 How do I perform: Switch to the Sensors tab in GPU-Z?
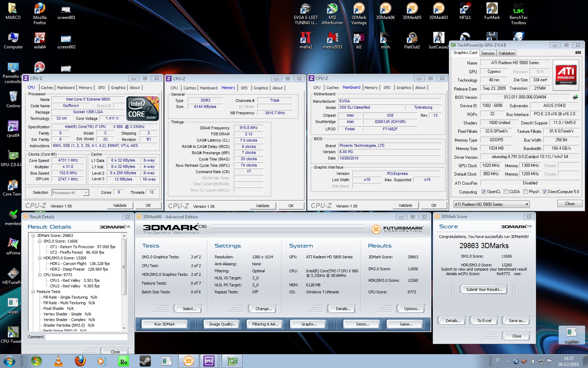pos(488,53)
